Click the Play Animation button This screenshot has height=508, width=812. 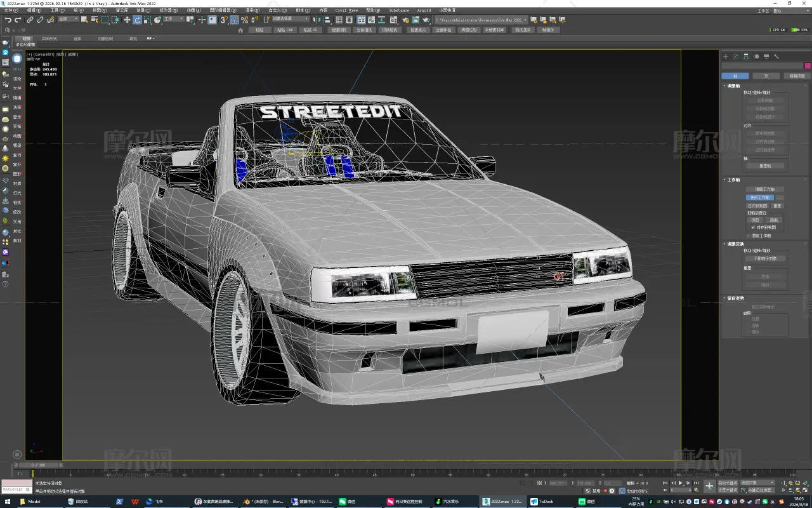pyautogui.click(x=681, y=483)
